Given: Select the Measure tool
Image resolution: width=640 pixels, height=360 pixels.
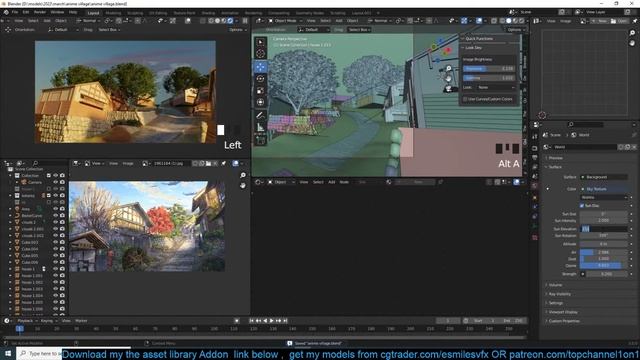Looking at the screenshot, I should 260,128.
